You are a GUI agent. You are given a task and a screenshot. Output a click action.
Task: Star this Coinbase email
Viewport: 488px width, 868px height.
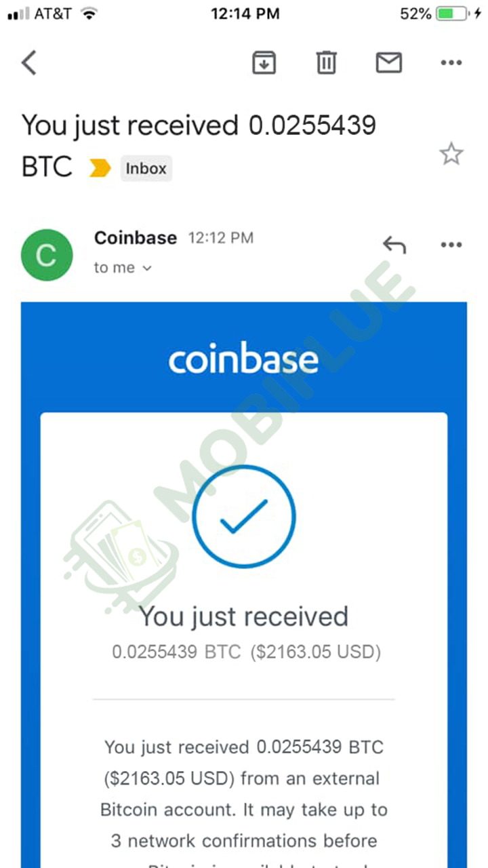click(451, 155)
